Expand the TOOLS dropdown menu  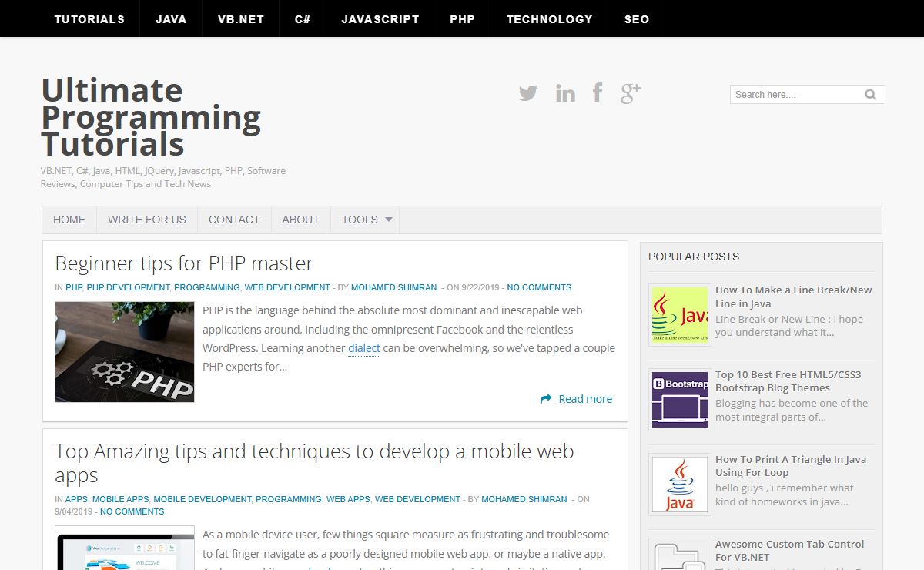[365, 220]
